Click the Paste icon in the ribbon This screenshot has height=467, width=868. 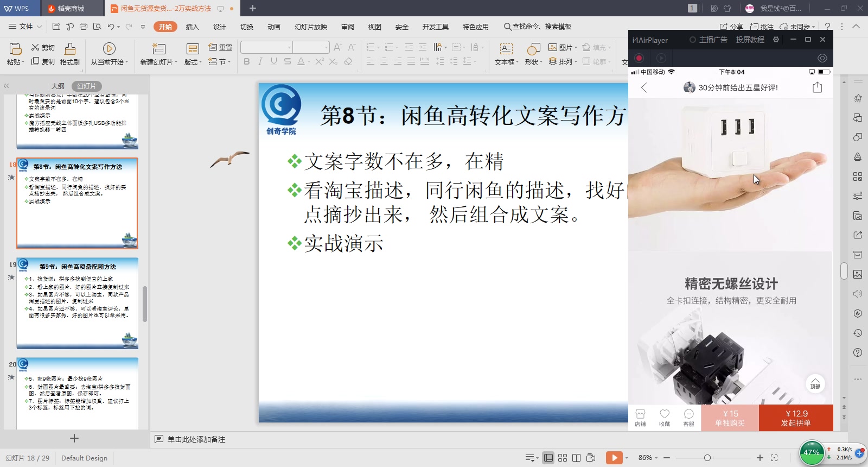15,49
